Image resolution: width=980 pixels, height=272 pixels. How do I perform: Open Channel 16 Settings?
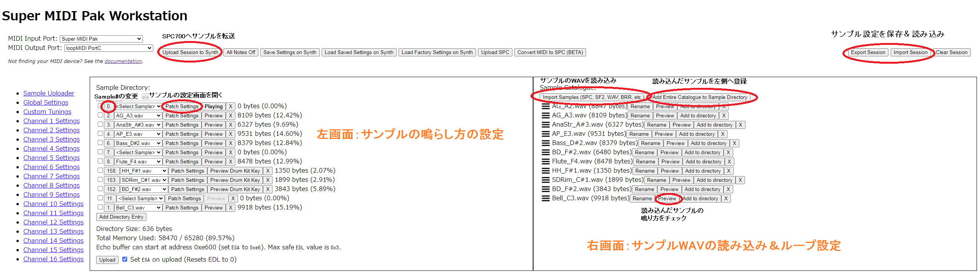pyautogui.click(x=53, y=259)
